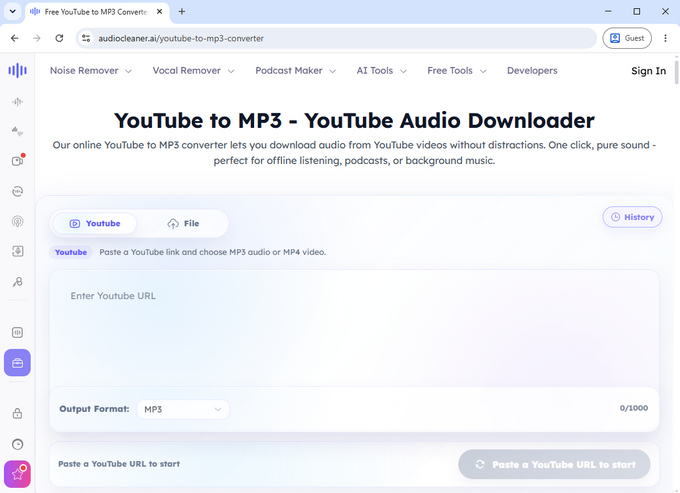680x493 pixels.
Task: Open the sidebar audio levels icon
Action: pos(17,131)
